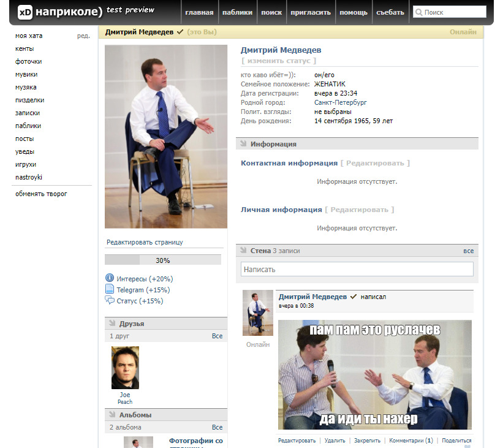Pin the wall post with Закрепить
The height and width of the screenshot is (448, 503).
pyautogui.click(x=367, y=440)
